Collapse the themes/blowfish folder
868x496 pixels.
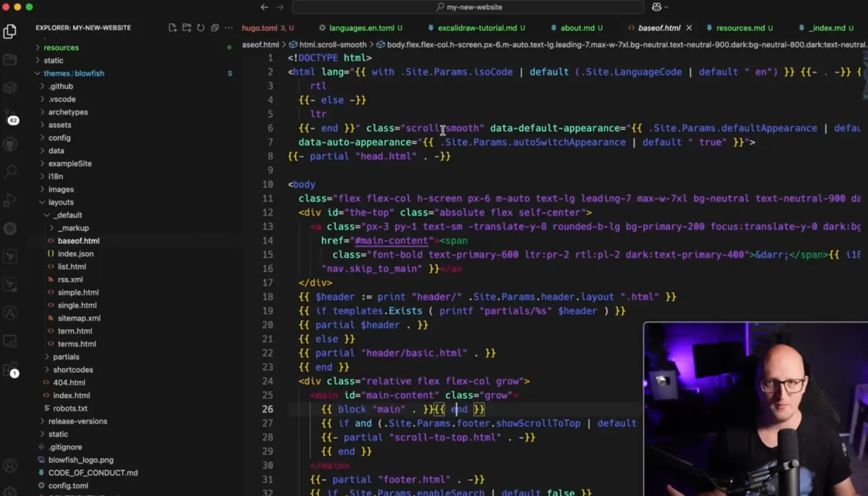pos(38,74)
